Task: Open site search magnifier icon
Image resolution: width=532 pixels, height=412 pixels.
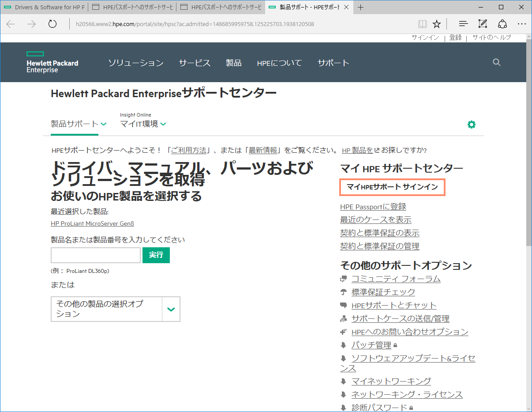Action: [497, 62]
